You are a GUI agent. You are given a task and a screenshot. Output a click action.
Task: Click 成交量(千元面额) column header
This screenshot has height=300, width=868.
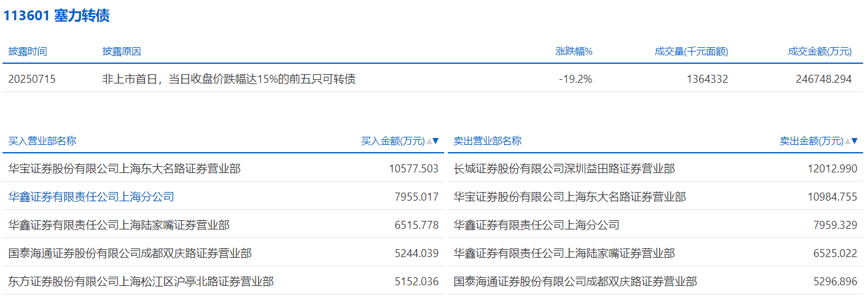(x=691, y=52)
